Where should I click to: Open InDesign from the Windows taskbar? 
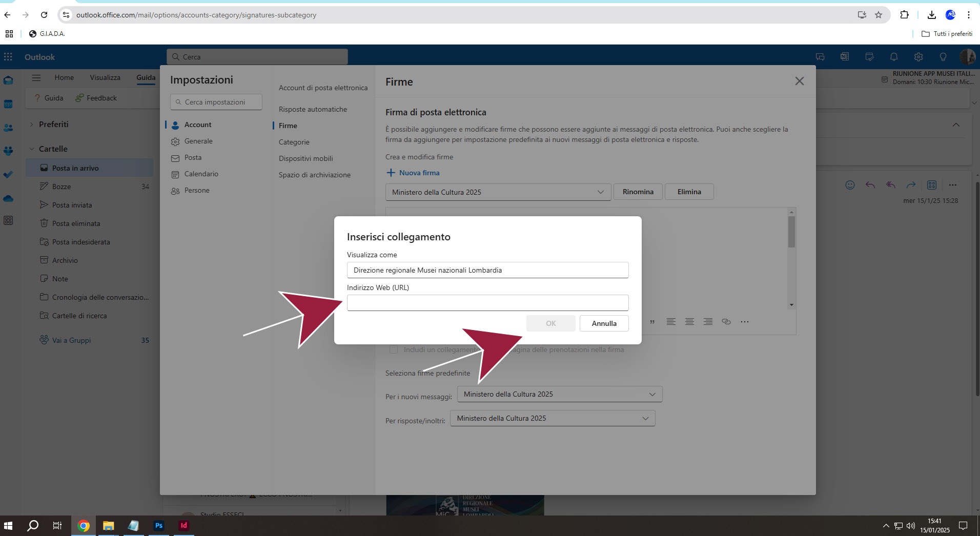183,526
